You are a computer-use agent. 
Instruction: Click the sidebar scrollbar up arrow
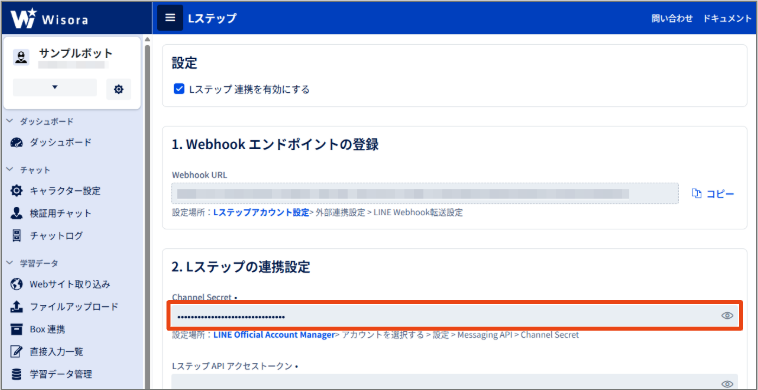pyautogui.click(x=147, y=39)
